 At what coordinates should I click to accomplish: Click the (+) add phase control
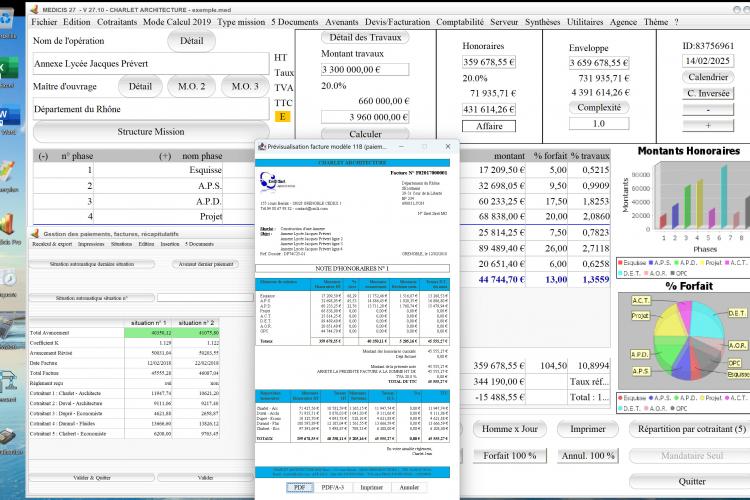(x=165, y=156)
